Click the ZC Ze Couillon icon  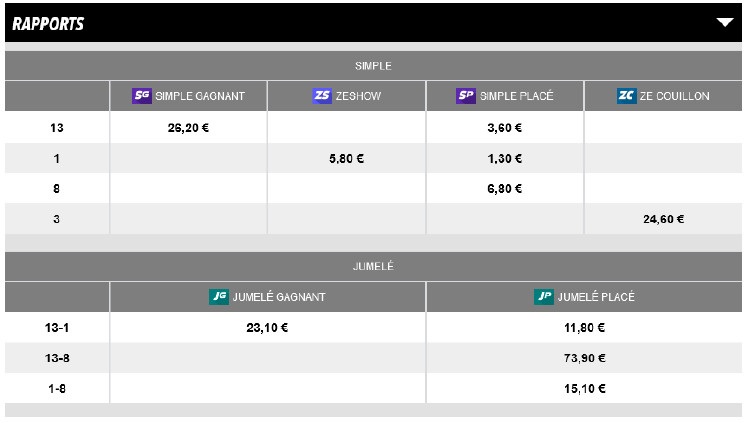tap(626, 97)
